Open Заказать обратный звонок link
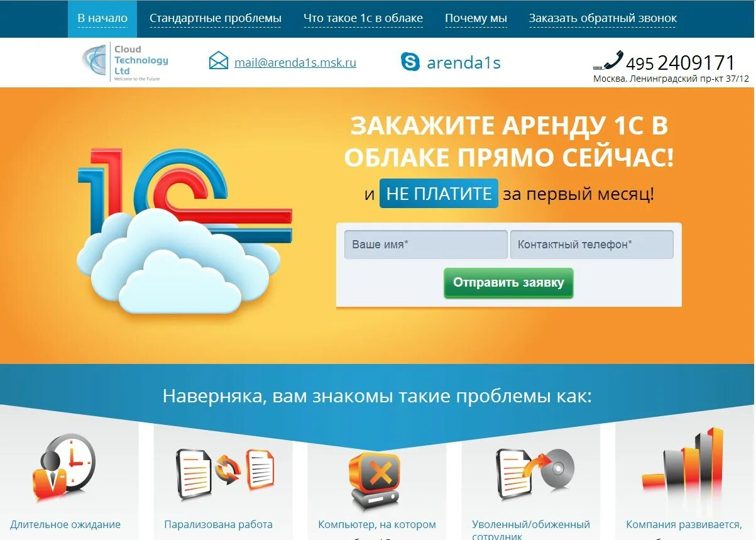 603,19
